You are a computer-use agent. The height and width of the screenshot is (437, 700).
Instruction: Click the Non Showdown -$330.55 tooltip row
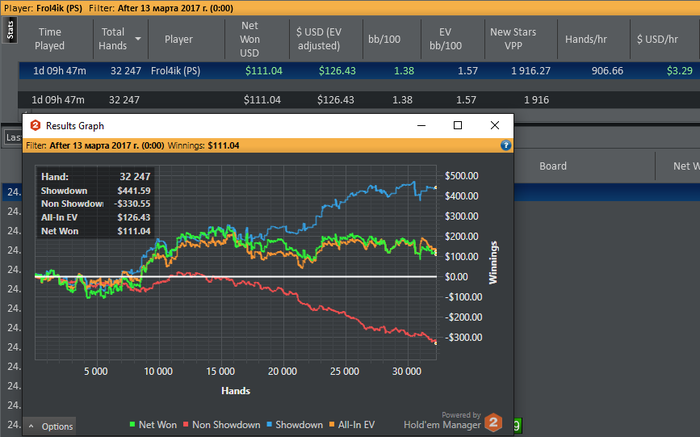96,204
